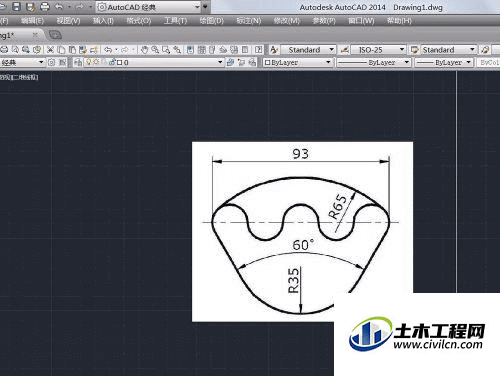Viewport: 500px width, 376px height.
Task: Open the table style Standard dropdown
Action: (x=448, y=50)
